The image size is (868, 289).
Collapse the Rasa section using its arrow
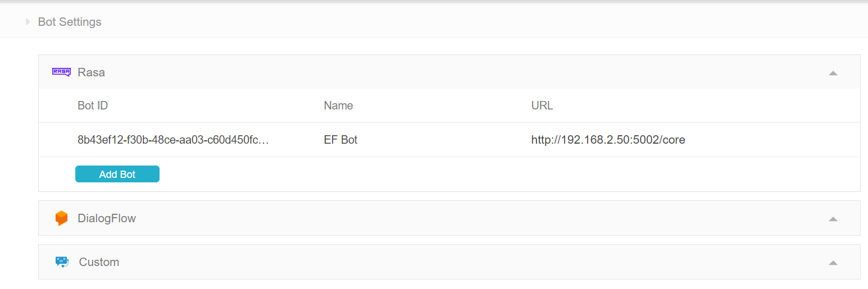tap(833, 73)
